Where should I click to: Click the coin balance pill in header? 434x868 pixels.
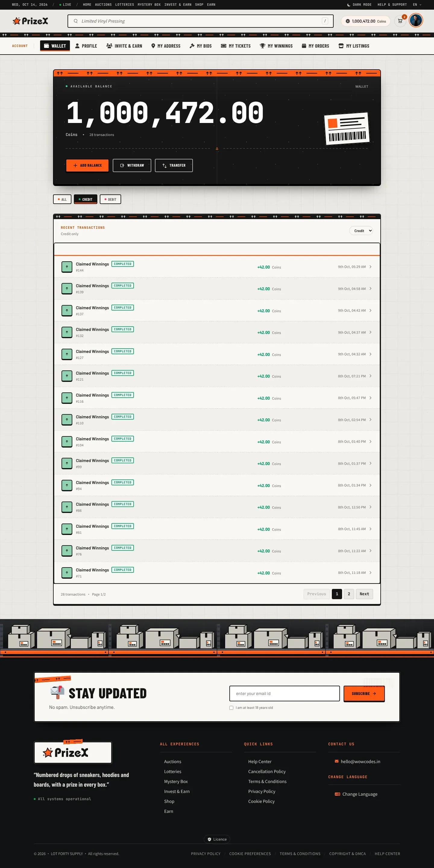point(366,21)
